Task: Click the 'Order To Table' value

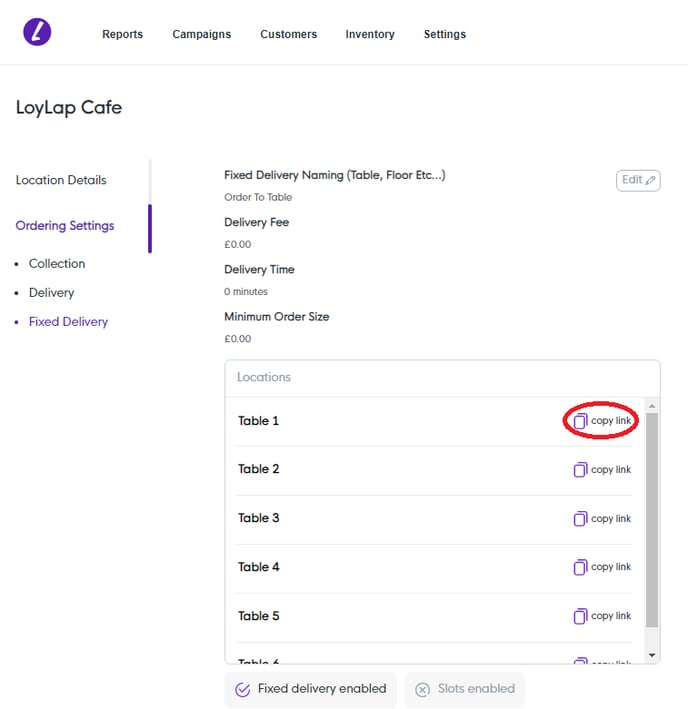Action: click(258, 197)
